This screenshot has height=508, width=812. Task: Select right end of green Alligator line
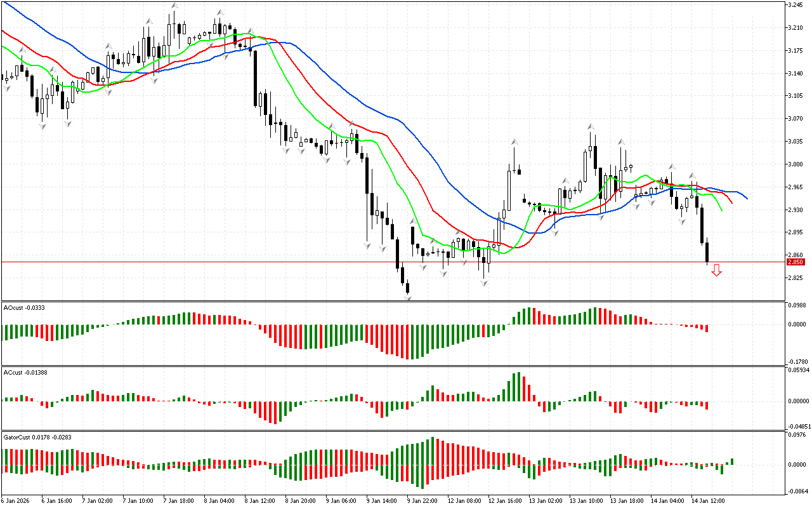pos(722,211)
